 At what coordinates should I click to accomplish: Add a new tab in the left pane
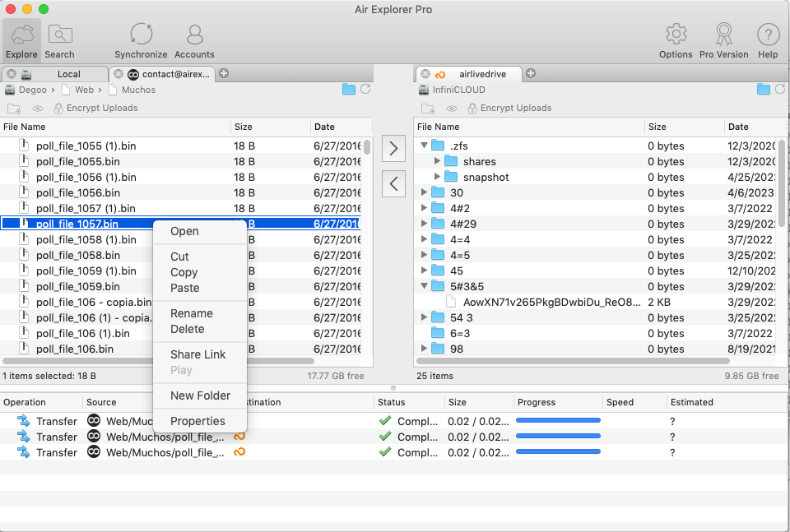(x=224, y=73)
